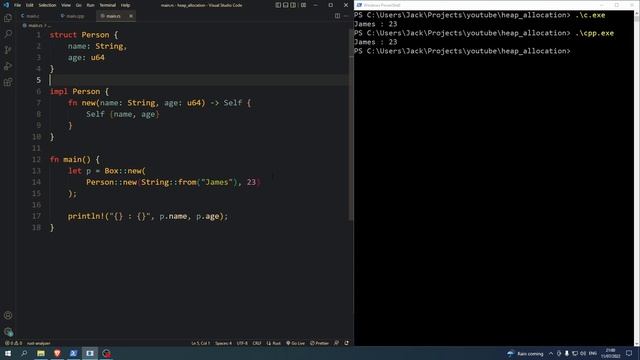Open the Customize Layout icon

click(303, 5)
